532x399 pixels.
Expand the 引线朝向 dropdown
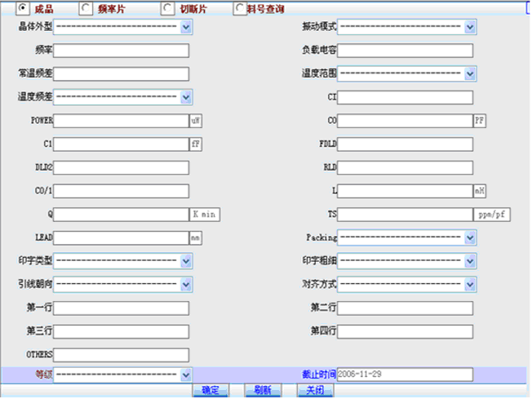point(123,284)
